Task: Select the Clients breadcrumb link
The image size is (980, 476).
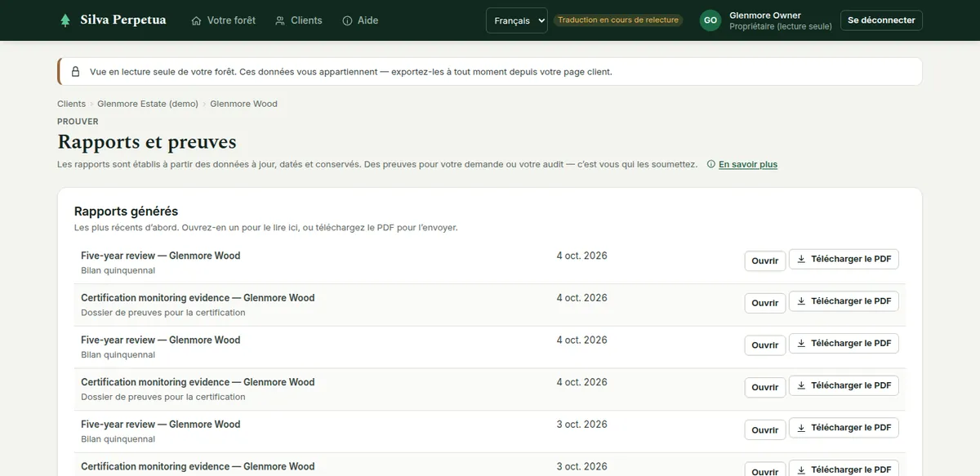Action: pos(71,104)
